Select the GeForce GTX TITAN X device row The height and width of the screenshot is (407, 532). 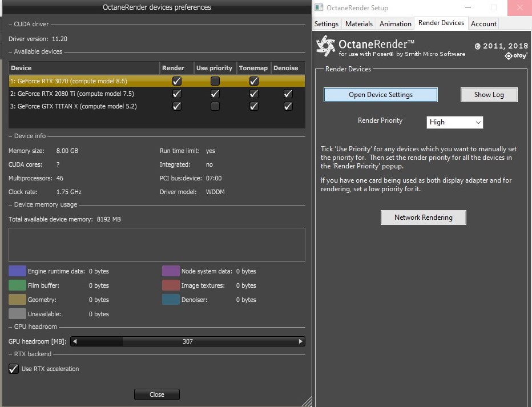coord(157,106)
